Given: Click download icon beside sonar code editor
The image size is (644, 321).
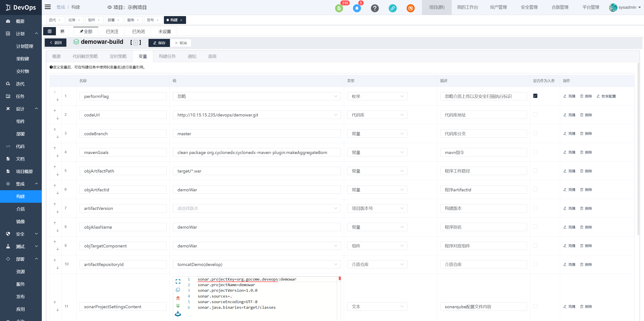Looking at the screenshot, I should [178, 313].
